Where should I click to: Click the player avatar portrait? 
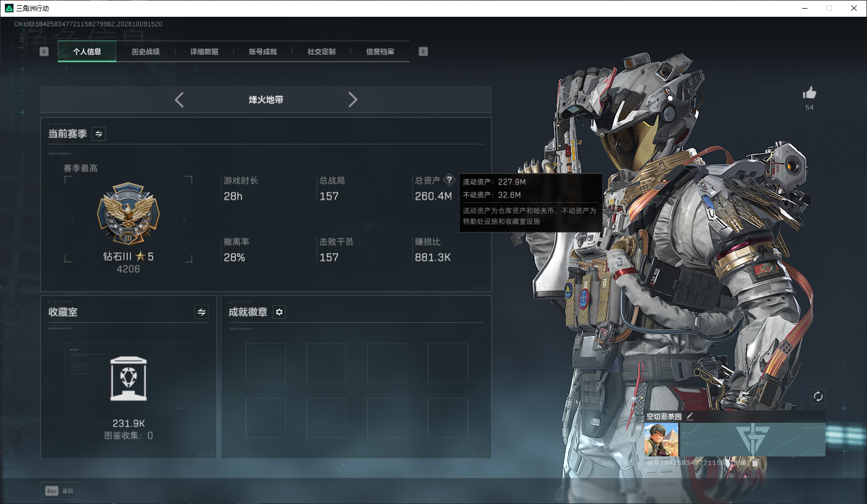[x=661, y=440]
